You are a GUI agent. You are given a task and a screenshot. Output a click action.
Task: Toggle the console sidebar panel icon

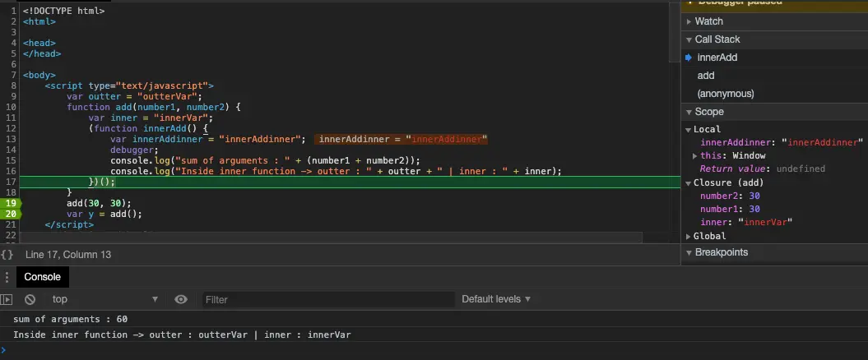tap(6, 299)
